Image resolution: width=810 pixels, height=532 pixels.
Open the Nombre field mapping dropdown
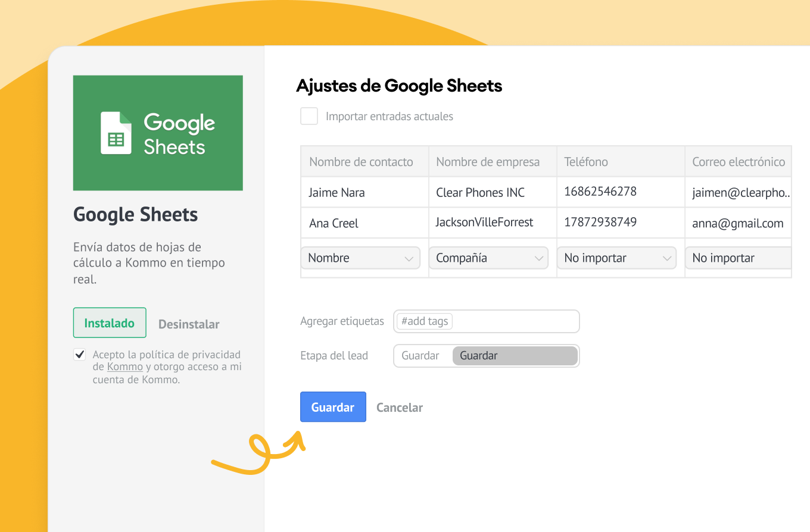361,258
